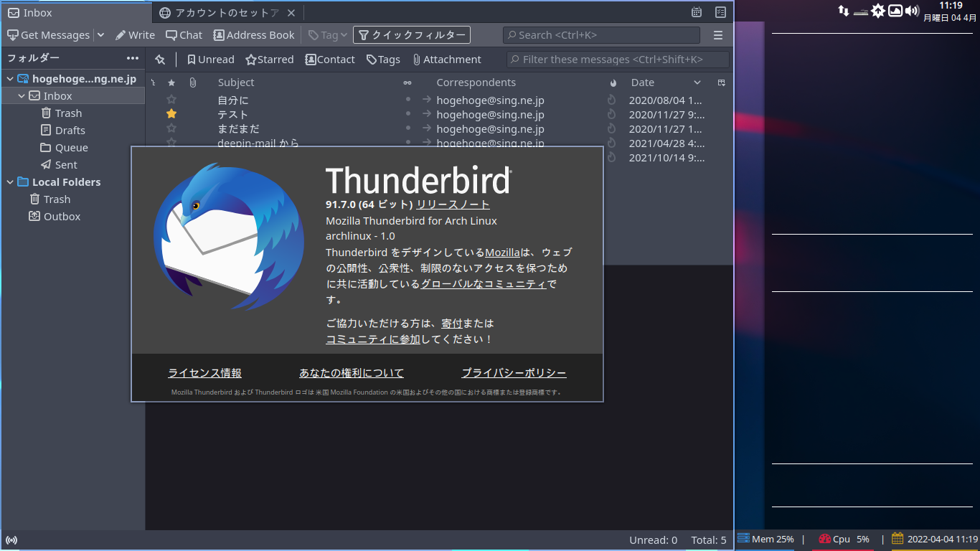The width and height of the screenshot is (980, 551).
Task: Select the まだまだ message row
Action: (x=439, y=128)
